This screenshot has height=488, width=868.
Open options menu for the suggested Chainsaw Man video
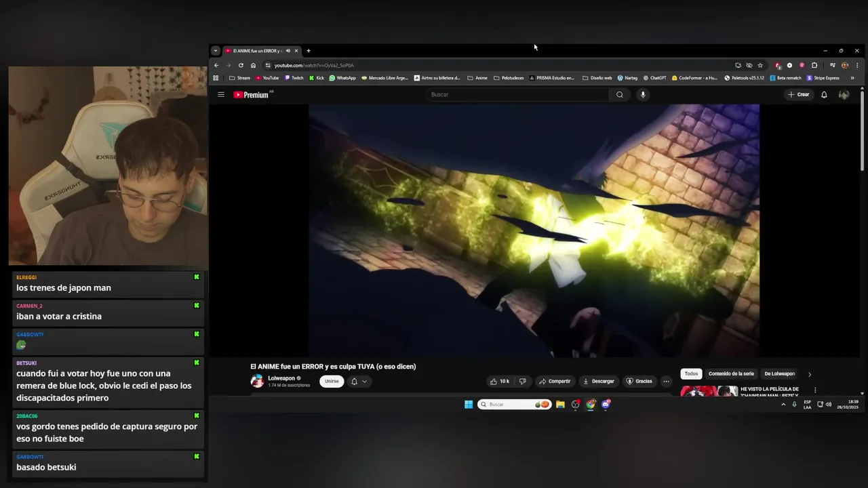click(815, 390)
